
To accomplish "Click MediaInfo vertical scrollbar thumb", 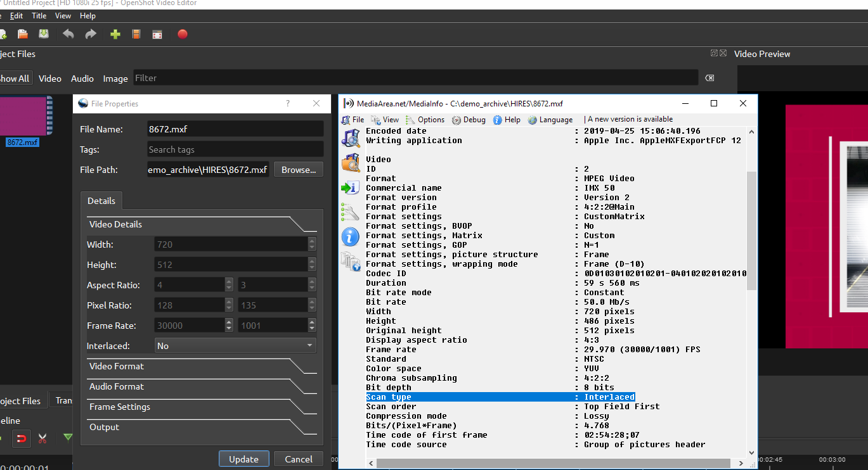I will pos(752,231).
